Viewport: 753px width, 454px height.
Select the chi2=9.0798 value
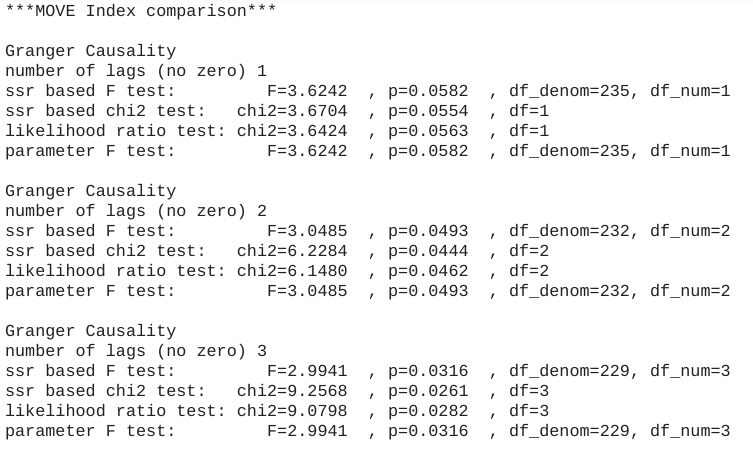(292, 411)
